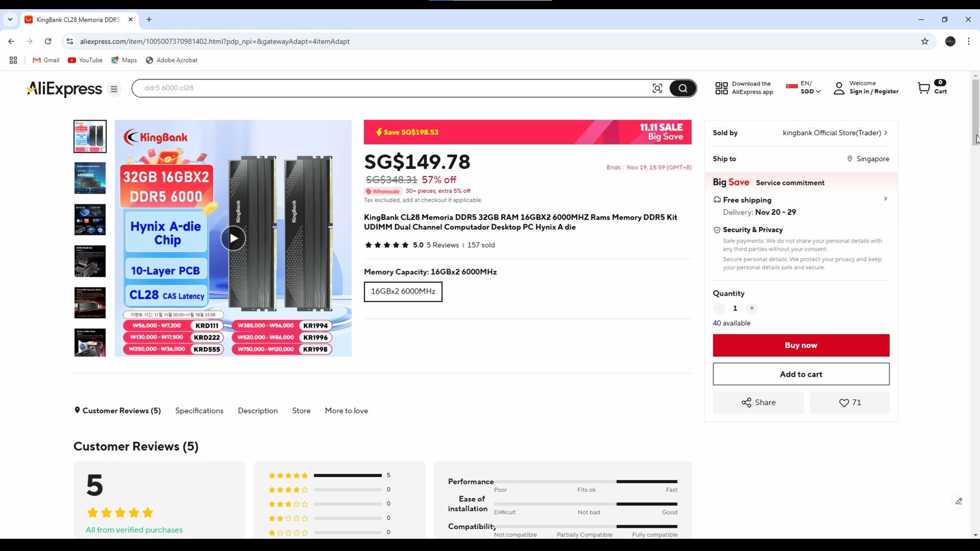Play the product video
The width and height of the screenshot is (980, 551).
click(x=233, y=238)
